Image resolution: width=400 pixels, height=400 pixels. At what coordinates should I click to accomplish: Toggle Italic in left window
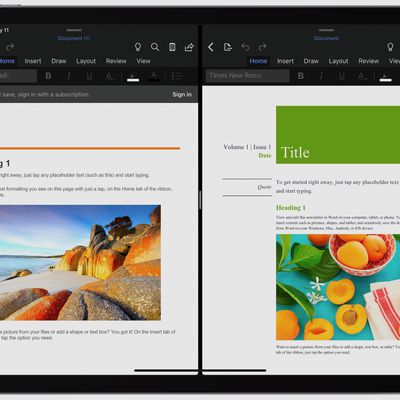coord(69,76)
